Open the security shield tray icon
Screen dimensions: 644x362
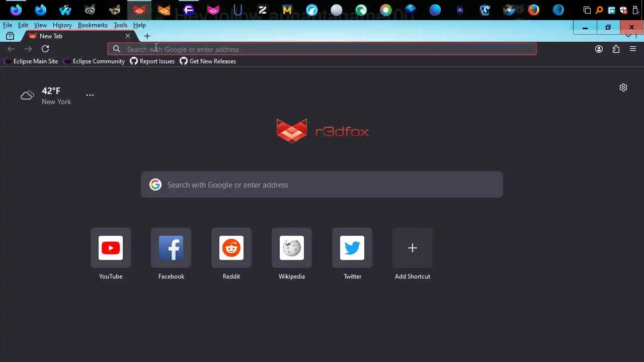623,10
